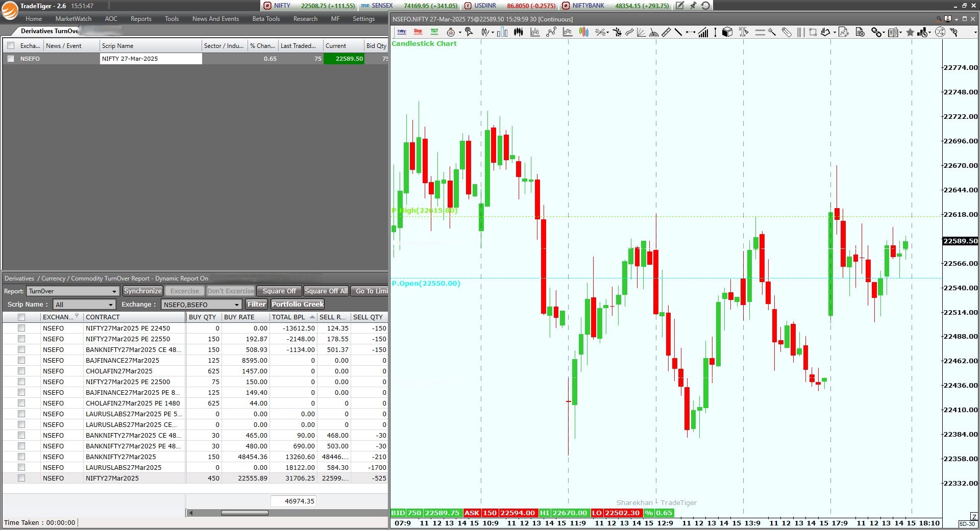Check the BAJFINANCE27Mar2025 row checkbox
The width and height of the screenshot is (980, 530).
click(x=21, y=360)
